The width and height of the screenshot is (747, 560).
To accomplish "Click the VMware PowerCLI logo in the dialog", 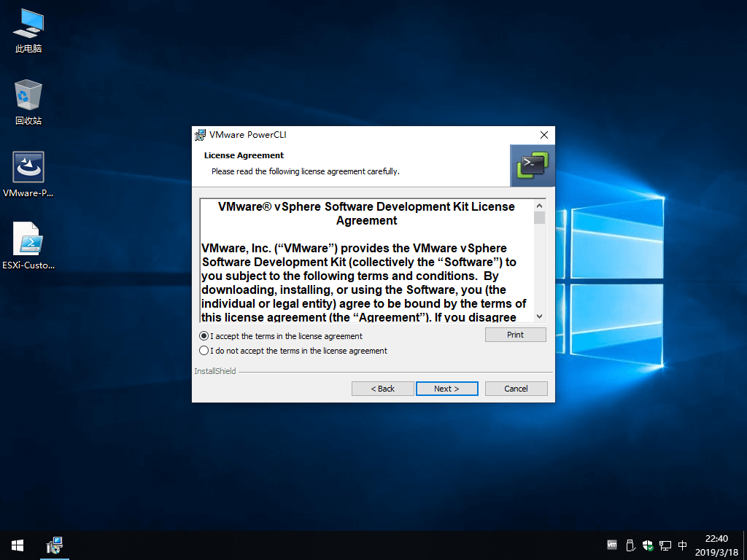I will coord(532,166).
